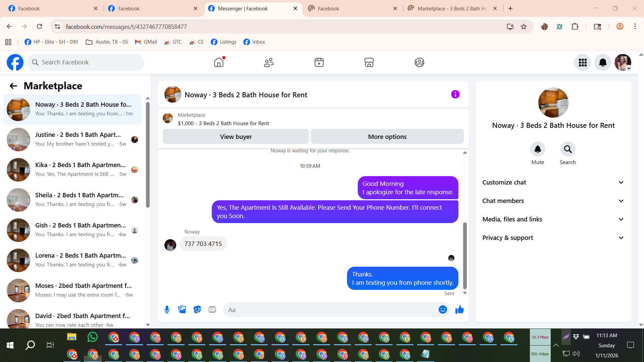Screen dimensions: 644x362
Task: Open the Reels video icon
Action: 319,62
